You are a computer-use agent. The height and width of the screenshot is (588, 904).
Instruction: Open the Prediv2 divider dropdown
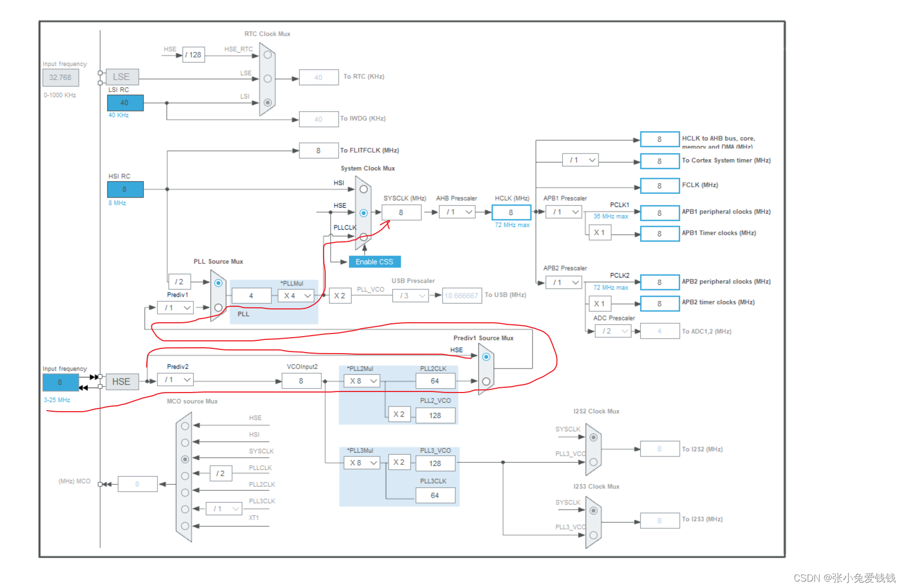point(175,380)
